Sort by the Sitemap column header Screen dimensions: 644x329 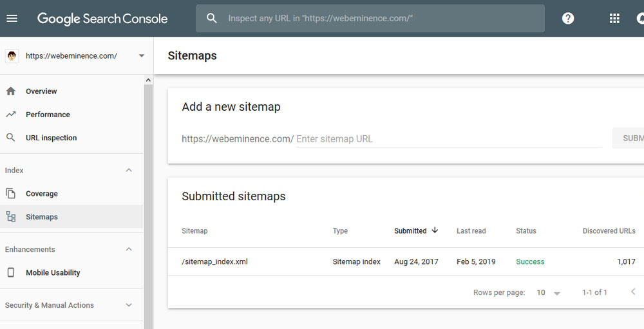pos(194,231)
